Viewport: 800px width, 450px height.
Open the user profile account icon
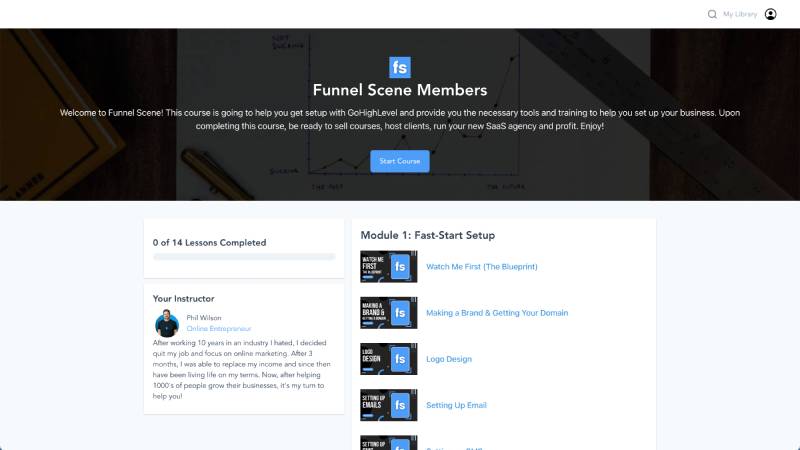[770, 14]
